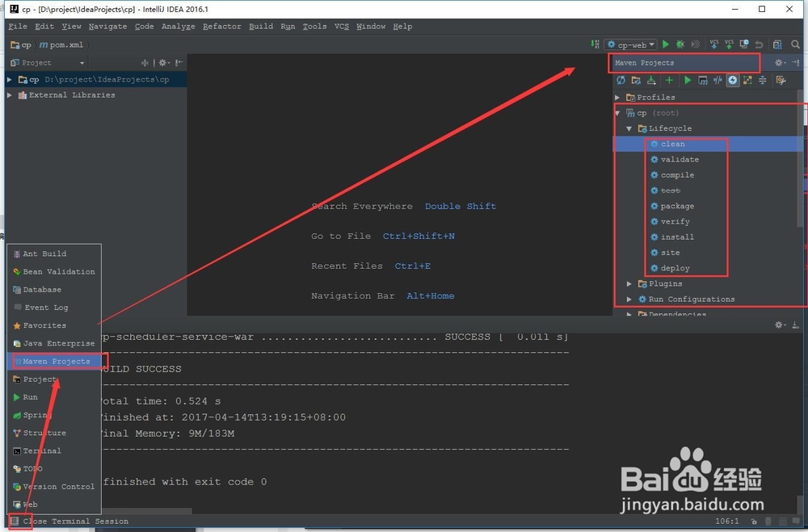Start debugging cp-web configuration
808x532 pixels.
point(680,45)
